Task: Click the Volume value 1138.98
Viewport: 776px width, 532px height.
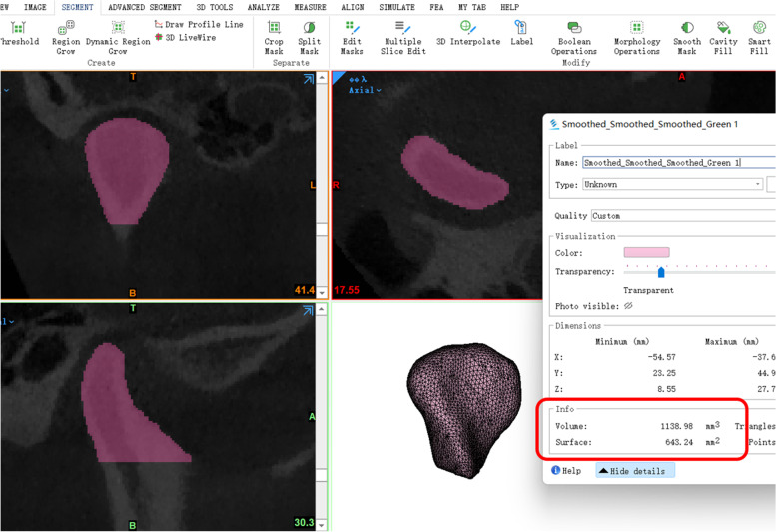Action: point(676,426)
